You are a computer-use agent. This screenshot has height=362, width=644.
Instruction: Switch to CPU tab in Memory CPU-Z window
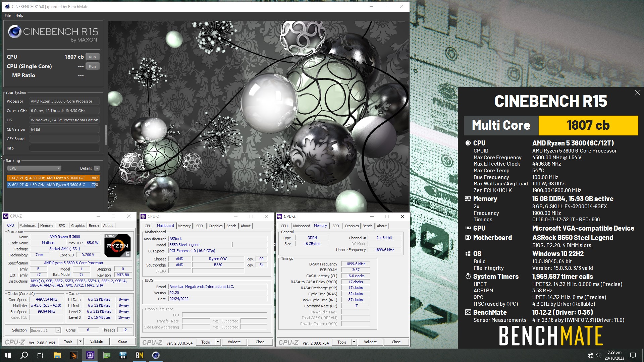click(x=284, y=226)
